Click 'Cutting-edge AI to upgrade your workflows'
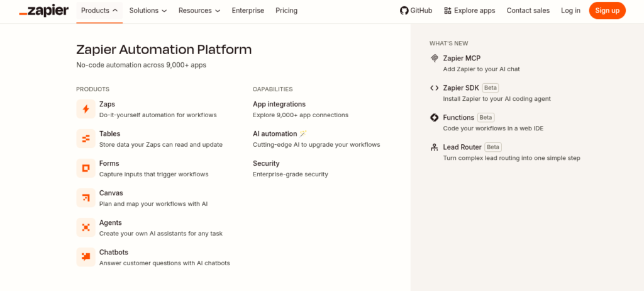The height and width of the screenshot is (291, 644). (x=317, y=145)
